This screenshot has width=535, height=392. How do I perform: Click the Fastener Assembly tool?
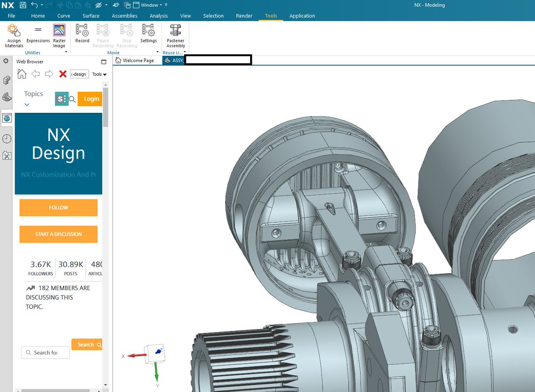pyautogui.click(x=176, y=36)
